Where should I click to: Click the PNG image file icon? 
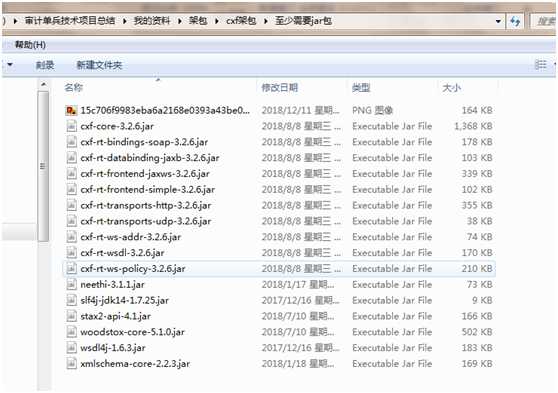pyautogui.click(x=71, y=110)
